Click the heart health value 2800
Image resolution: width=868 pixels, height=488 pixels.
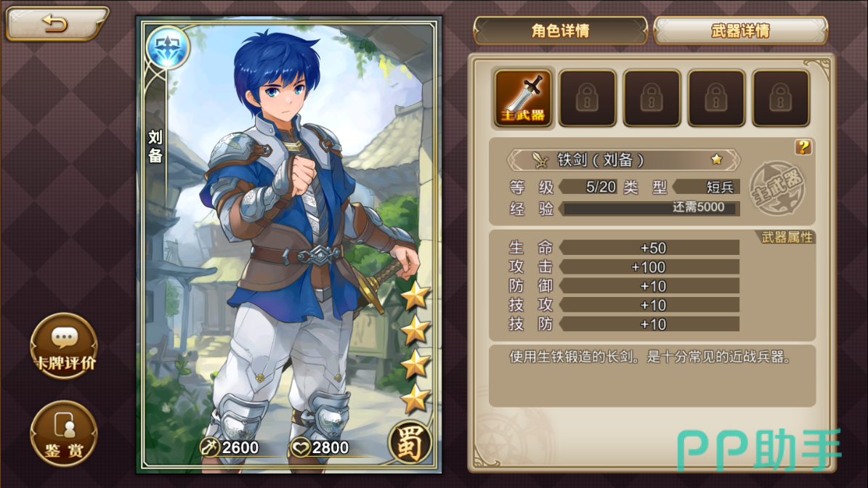(x=320, y=447)
